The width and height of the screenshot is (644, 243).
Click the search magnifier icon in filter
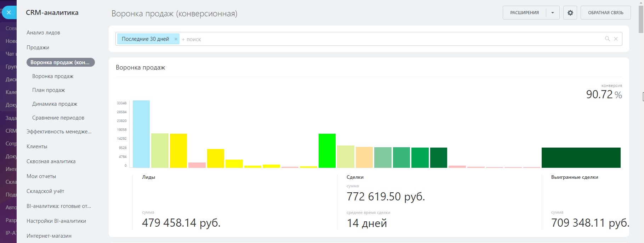pyautogui.click(x=607, y=39)
